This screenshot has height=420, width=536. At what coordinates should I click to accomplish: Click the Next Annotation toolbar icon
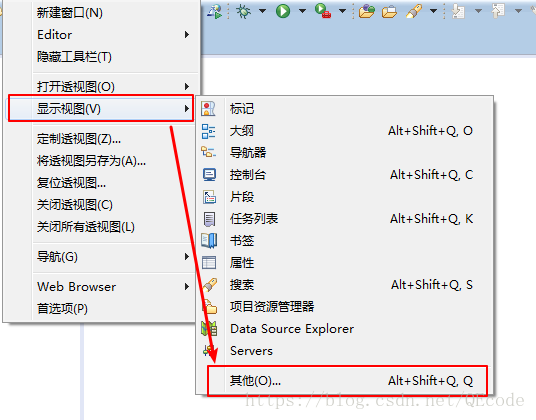coord(458,11)
